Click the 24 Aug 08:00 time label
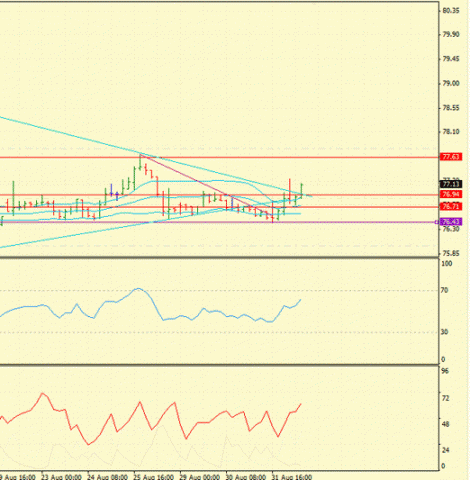This screenshot has width=470, height=480. coord(107,477)
